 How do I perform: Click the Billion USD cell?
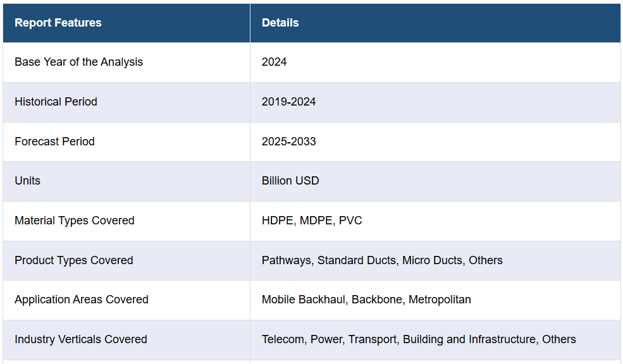(435, 181)
